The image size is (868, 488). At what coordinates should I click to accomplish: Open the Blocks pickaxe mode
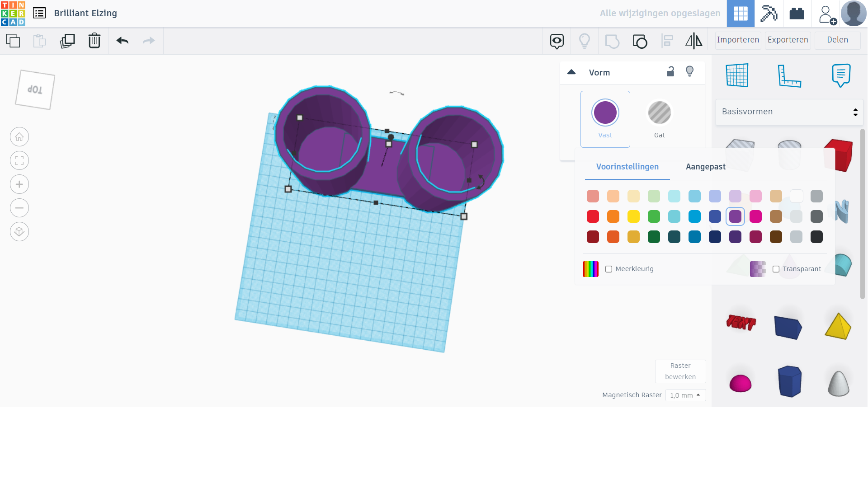[769, 14]
